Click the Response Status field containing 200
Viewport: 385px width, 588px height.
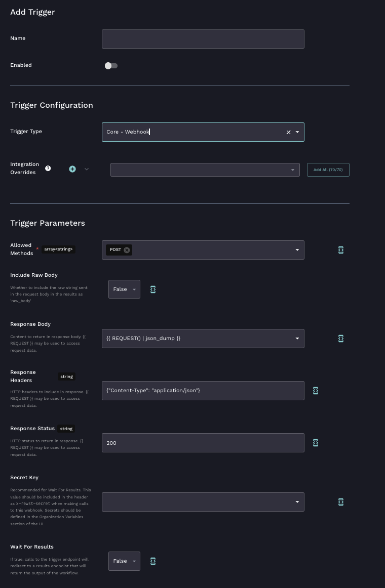tap(203, 443)
